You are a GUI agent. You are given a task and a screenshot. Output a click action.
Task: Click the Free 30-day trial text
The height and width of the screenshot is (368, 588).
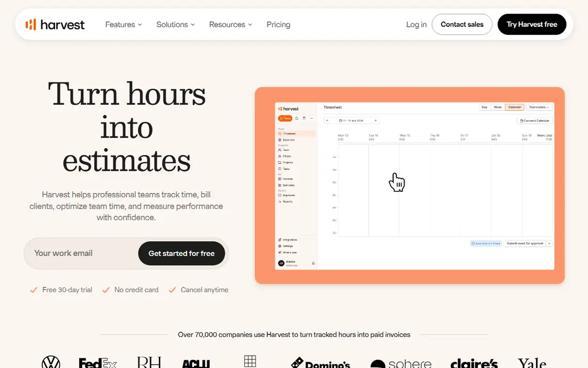67,289
